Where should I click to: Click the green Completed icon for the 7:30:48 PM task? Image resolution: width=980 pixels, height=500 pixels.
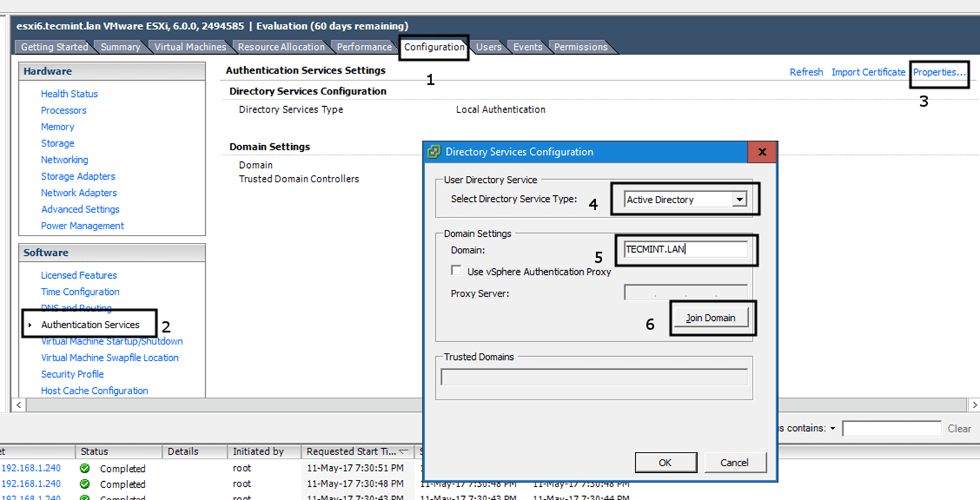[x=85, y=484]
